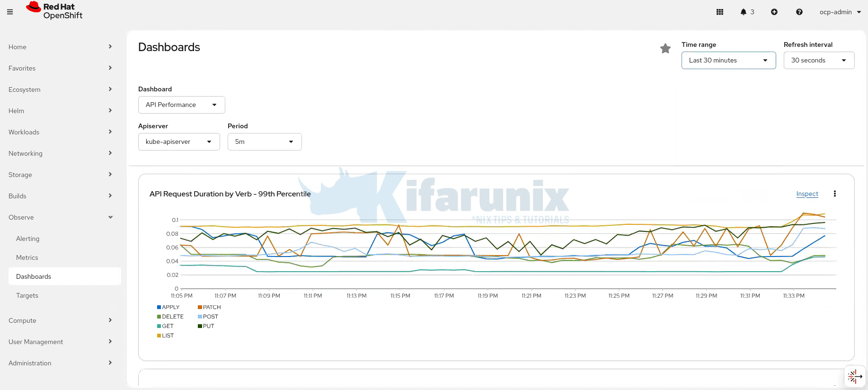Expand the Compute navigation section
The height and width of the screenshot is (390, 868).
[x=61, y=320]
